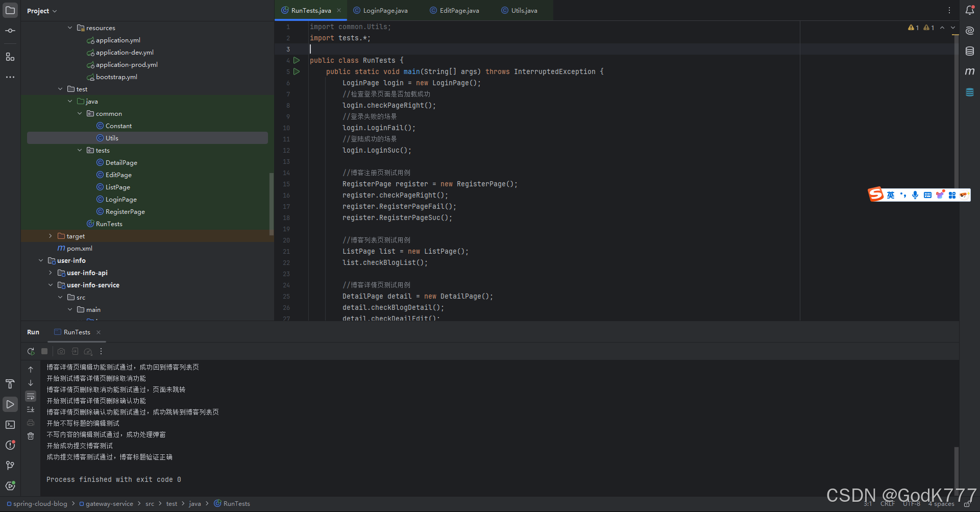The image size is (980, 512).
Task: Run main method gutter arrow
Action: point(297,71)
